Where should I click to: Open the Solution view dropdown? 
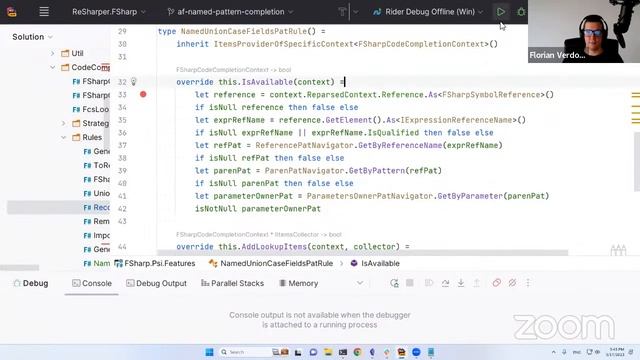tap(33, 37)
